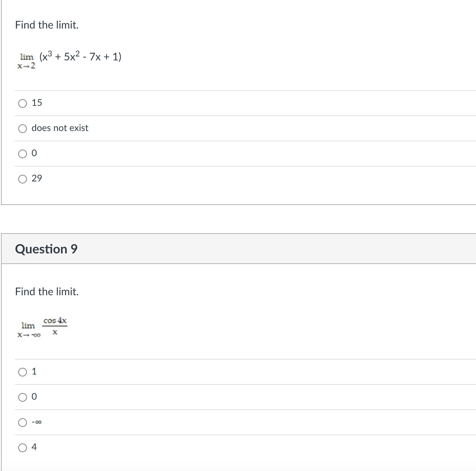Click the Question 9 header
This screenshot has height=471, width=476.
click(46, 249)
